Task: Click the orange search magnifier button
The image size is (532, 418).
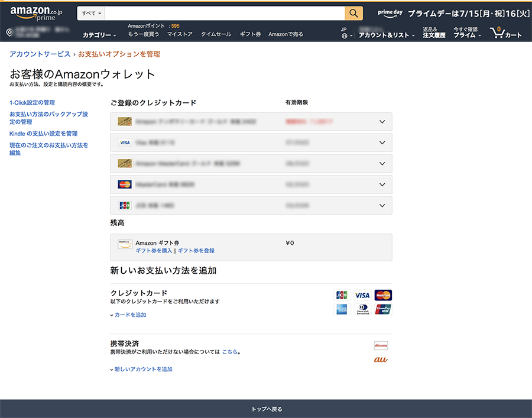Action: tap(353, 13)
